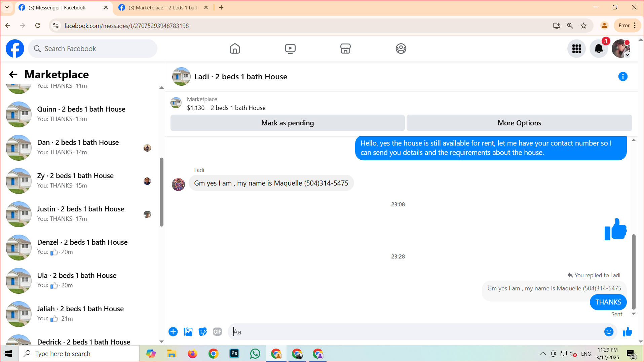
Task: Click the Windows taskbar search box
Action: click(x=79, y=354)
